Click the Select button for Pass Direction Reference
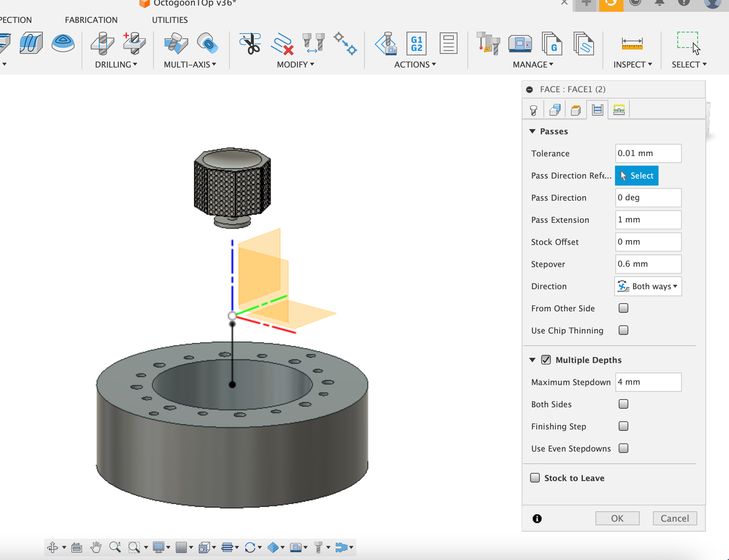Screen dimensions: 729x560 [x=636, y=176]
